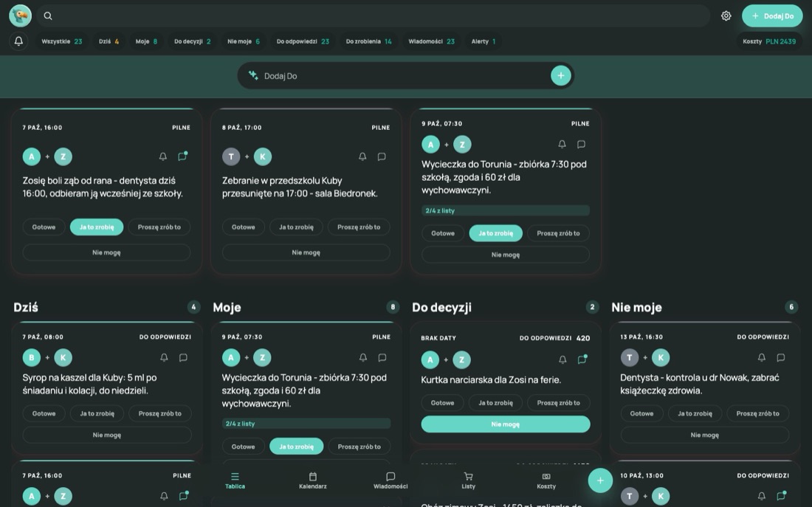Click the bell icon on the Kurtka narciarska card
Viewport: 812px width, 507px height.
pos(562,359)
